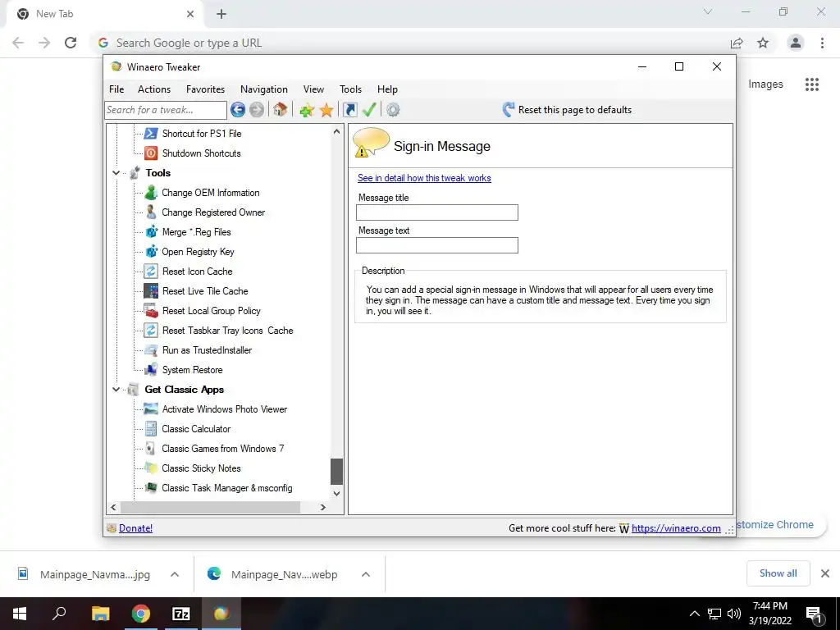Open the Help menu
This screenshot has width=840, height=630.
[387, 89]
